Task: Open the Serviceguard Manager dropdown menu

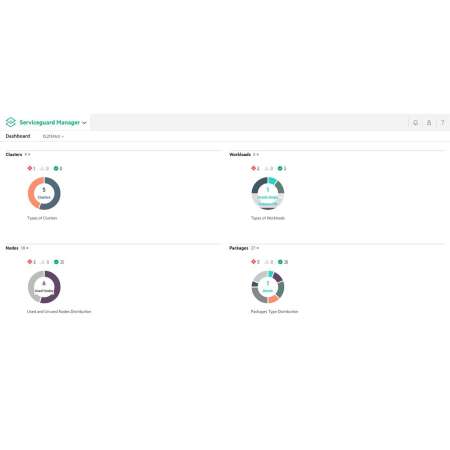Action: (84, 123)
